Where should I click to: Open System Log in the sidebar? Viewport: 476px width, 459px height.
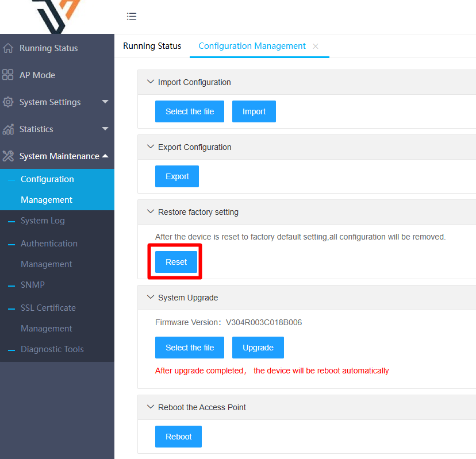[43, 221]
